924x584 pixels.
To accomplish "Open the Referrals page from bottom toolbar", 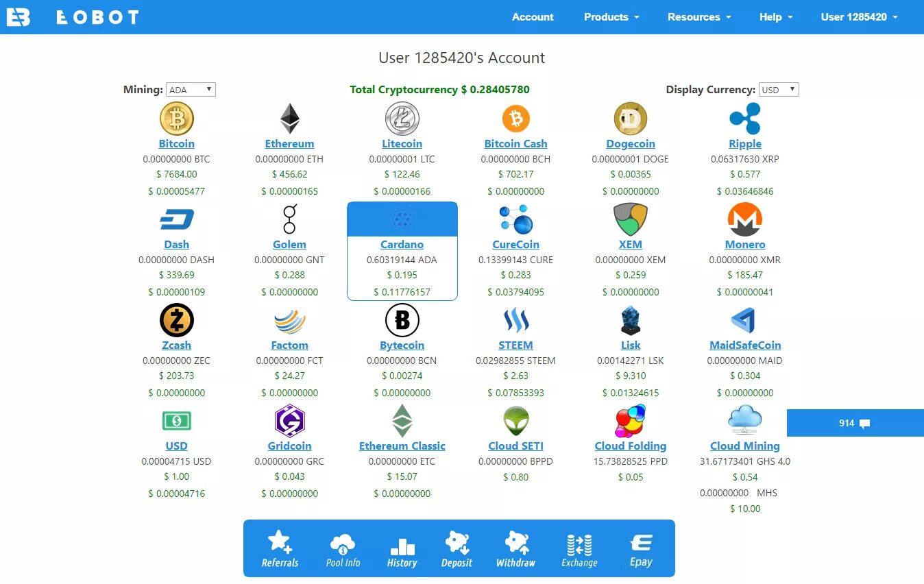I will click(280, 549).
